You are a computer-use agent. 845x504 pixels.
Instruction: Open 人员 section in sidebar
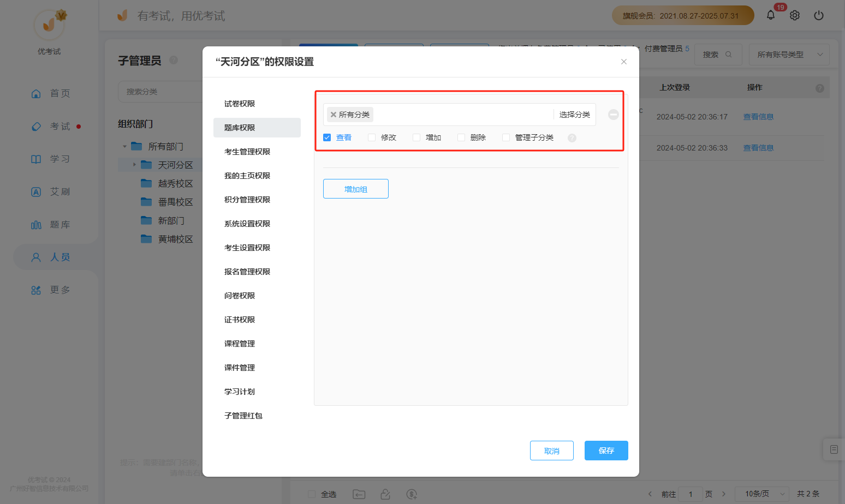50,257
